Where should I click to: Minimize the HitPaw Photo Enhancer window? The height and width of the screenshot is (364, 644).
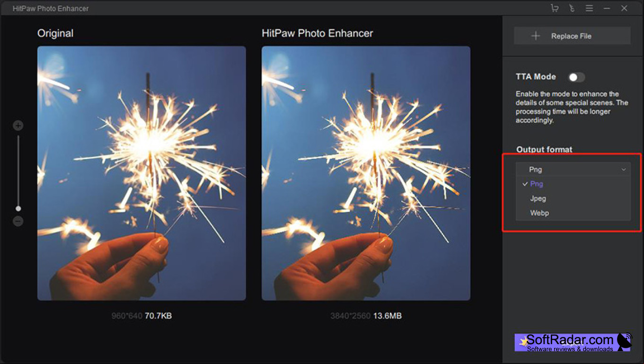coord(607,8)
